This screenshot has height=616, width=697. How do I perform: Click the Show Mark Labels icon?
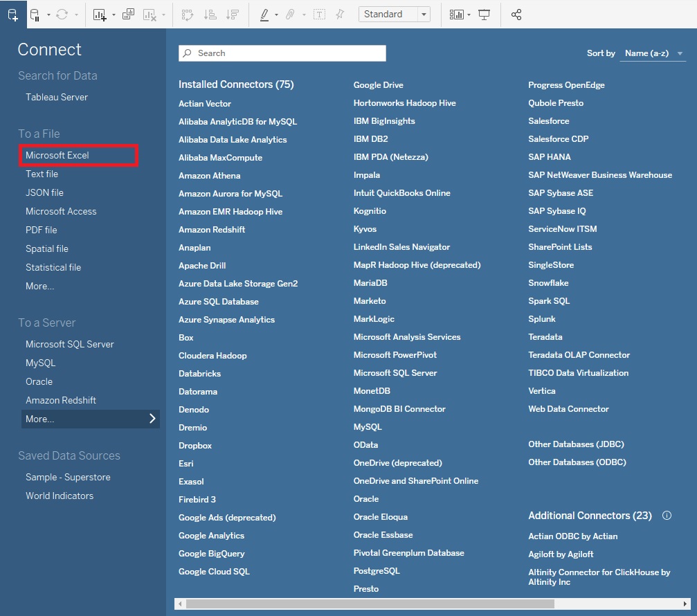tap(319, 15)
